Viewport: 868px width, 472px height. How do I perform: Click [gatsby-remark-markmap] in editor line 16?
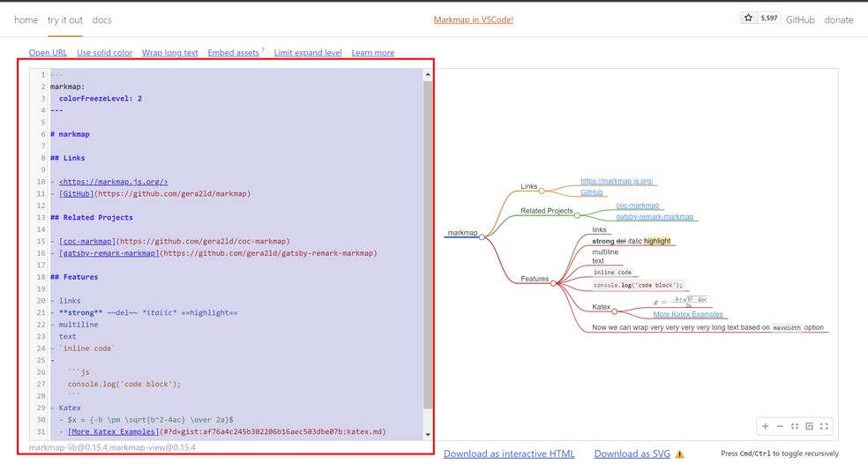pos(109,253)
